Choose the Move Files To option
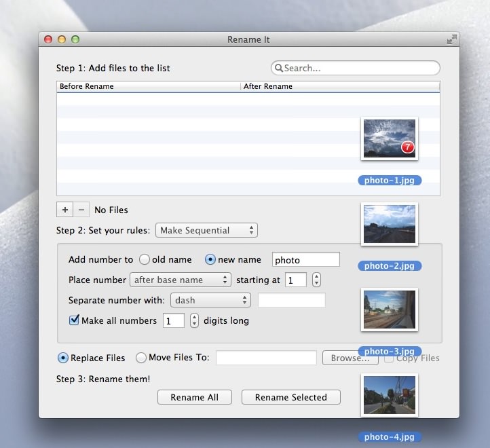This screenshot has height=448, width=490. coord(141,358)
